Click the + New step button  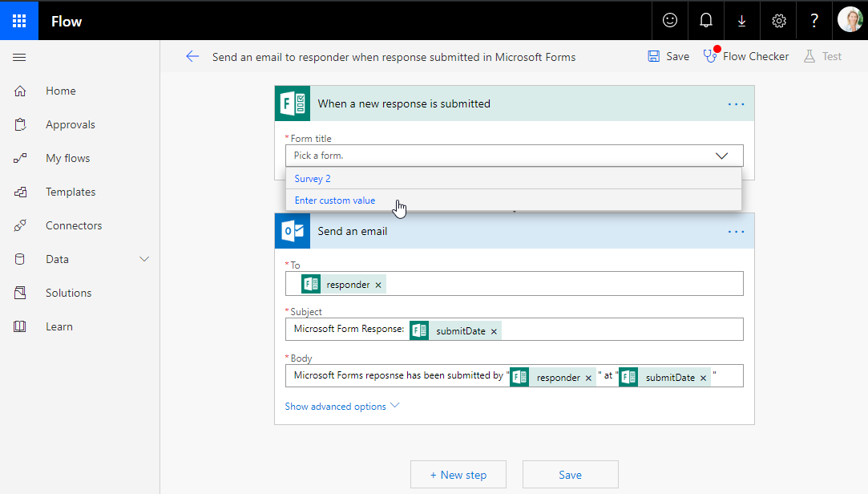coord(458,475)
